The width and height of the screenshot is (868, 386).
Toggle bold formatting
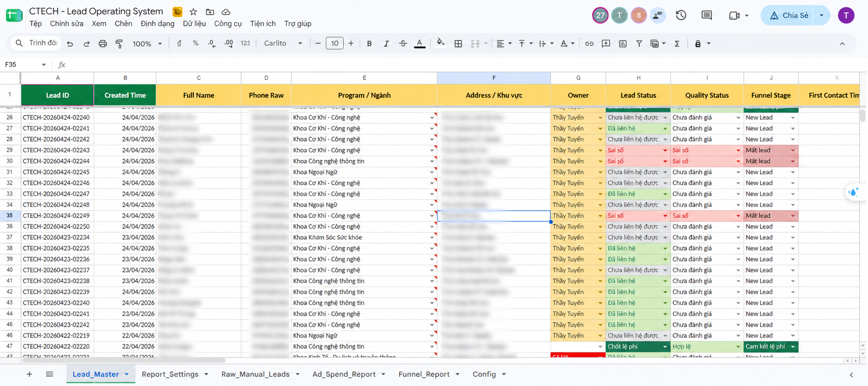coord(369,43)
